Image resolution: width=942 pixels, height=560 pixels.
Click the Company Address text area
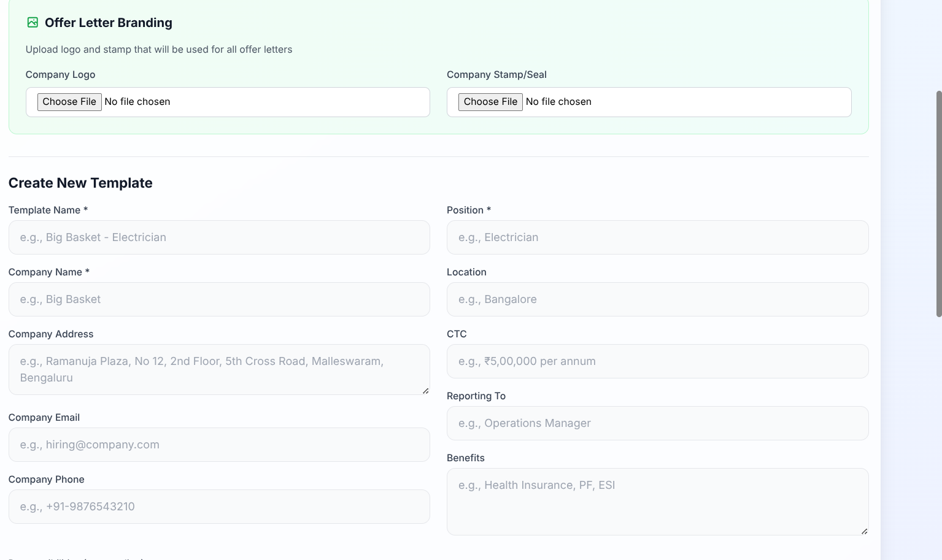coord(219,369)
